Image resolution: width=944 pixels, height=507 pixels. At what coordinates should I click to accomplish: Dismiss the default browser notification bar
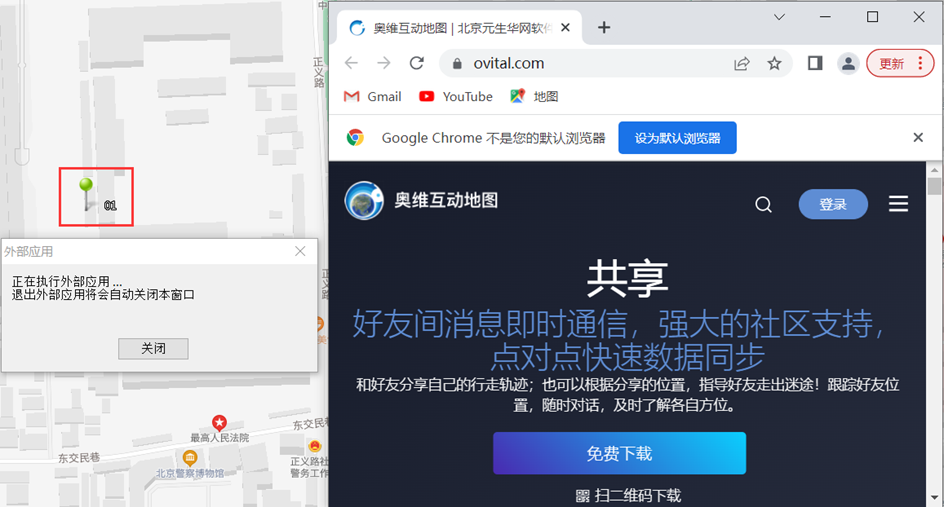click(x=918, y=138)
